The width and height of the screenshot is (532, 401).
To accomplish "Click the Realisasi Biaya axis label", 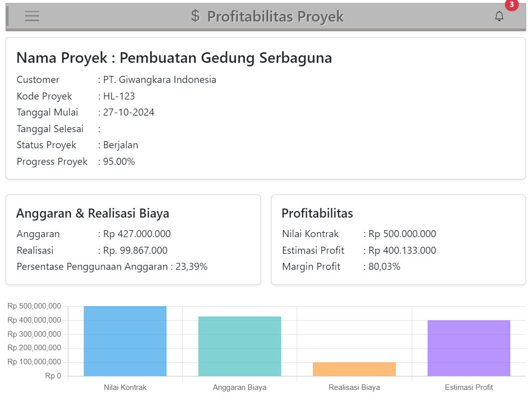I will (x=354, y=387).
